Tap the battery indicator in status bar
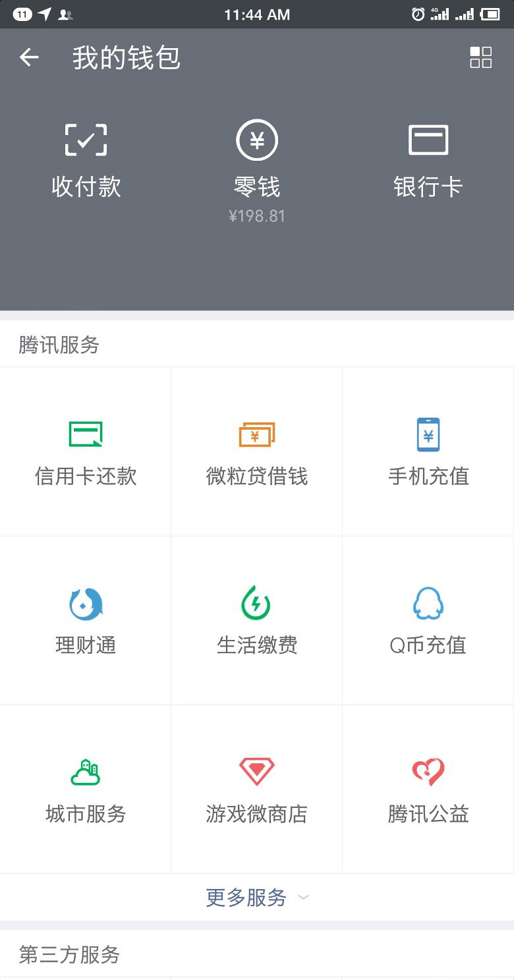The image size is (514, 980). pos(490,14)
